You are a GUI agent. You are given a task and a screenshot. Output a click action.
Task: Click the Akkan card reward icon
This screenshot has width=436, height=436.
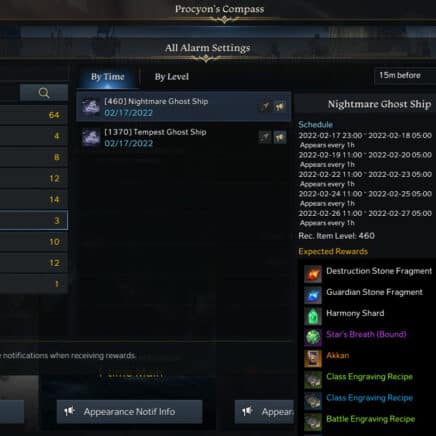(x=313, y=358)
